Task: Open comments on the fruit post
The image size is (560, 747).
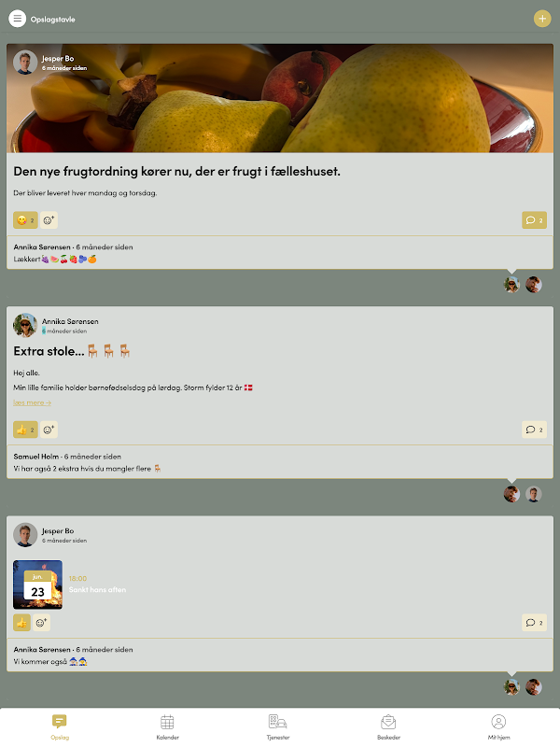Action: tap(534, 220)
